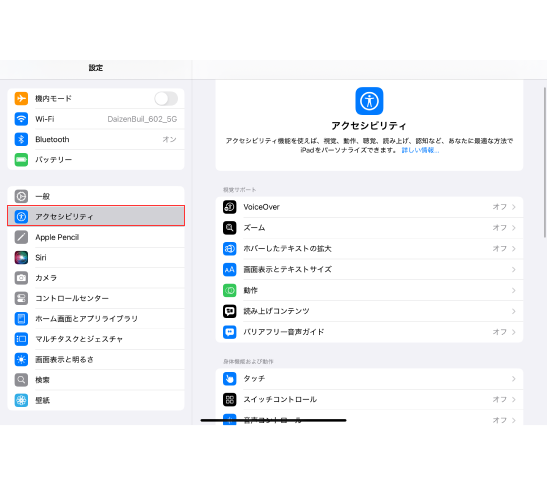Click the 読み上げコンテンツ speech bubble icon
Image resolution: width=547 pixels, height=500 pixels.
click(230, 311)
